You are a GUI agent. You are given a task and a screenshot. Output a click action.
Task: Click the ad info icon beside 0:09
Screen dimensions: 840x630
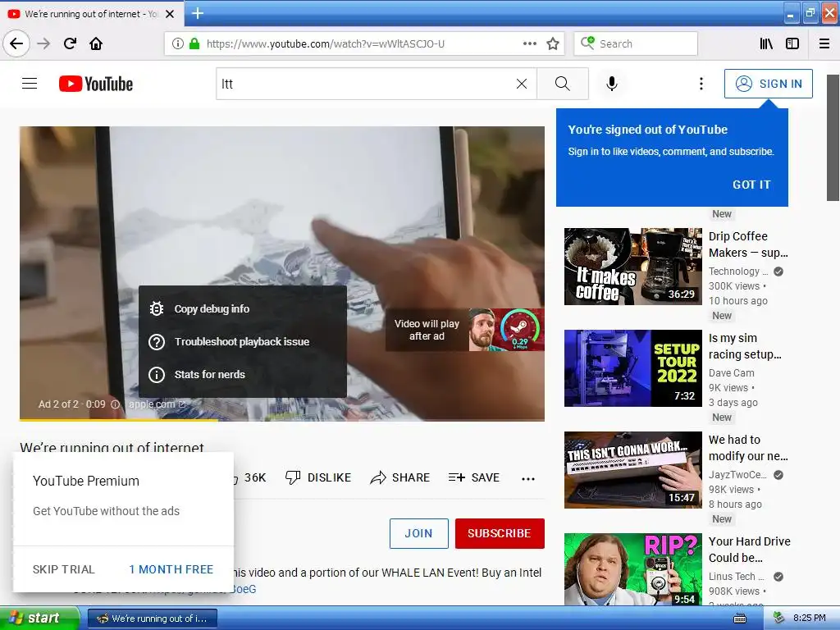[115, 404]
